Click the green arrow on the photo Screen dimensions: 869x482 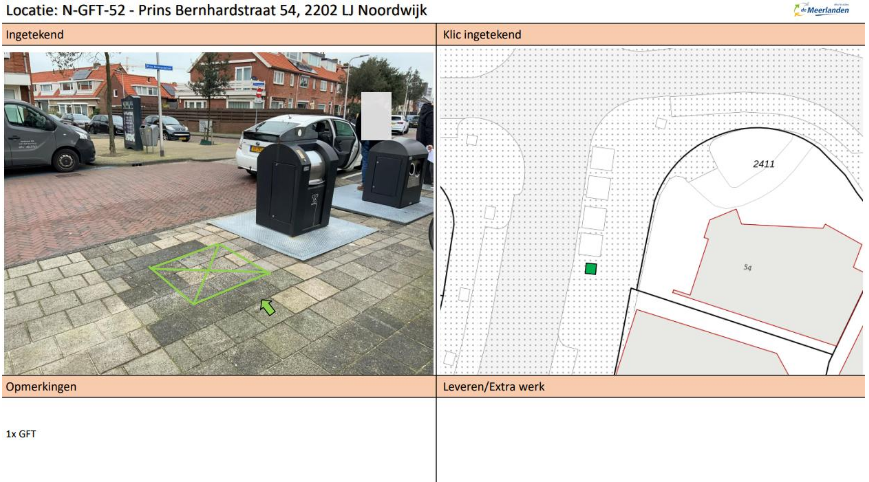(x=267, y=306)
